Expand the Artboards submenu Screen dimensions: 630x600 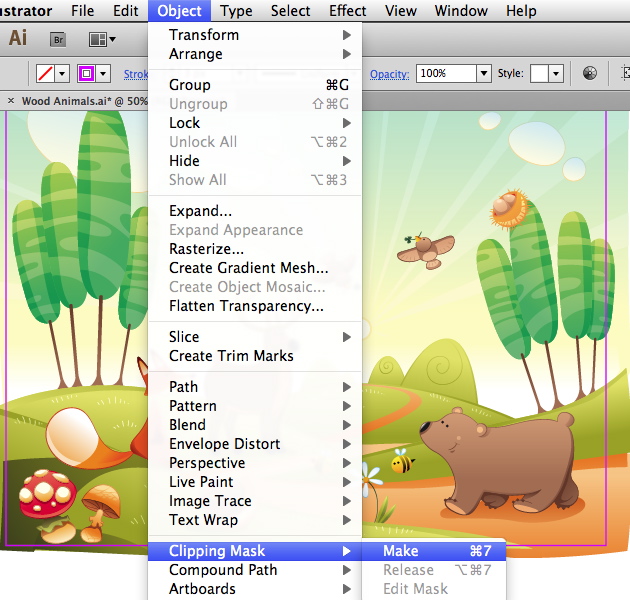tap(255, 589)
